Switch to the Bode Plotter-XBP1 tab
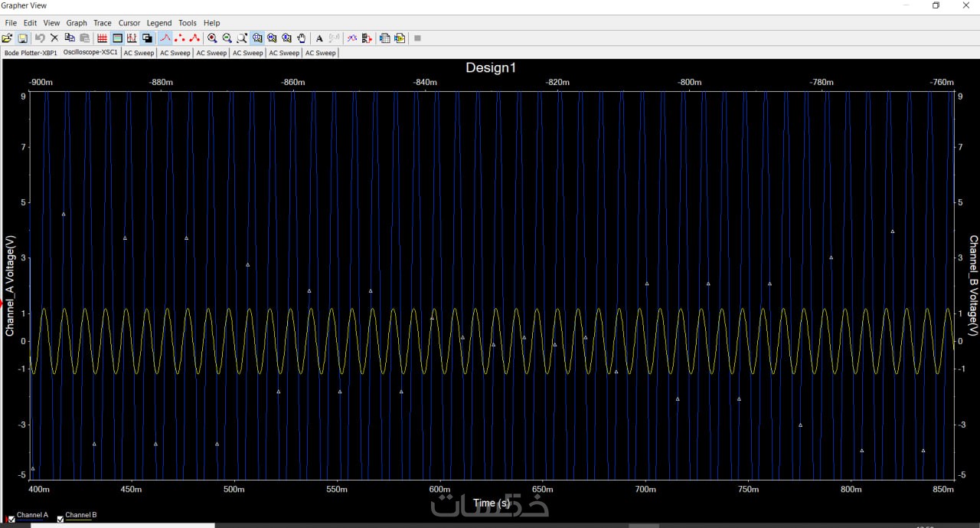This screenshot has width=980, height=528. [31, 53]
